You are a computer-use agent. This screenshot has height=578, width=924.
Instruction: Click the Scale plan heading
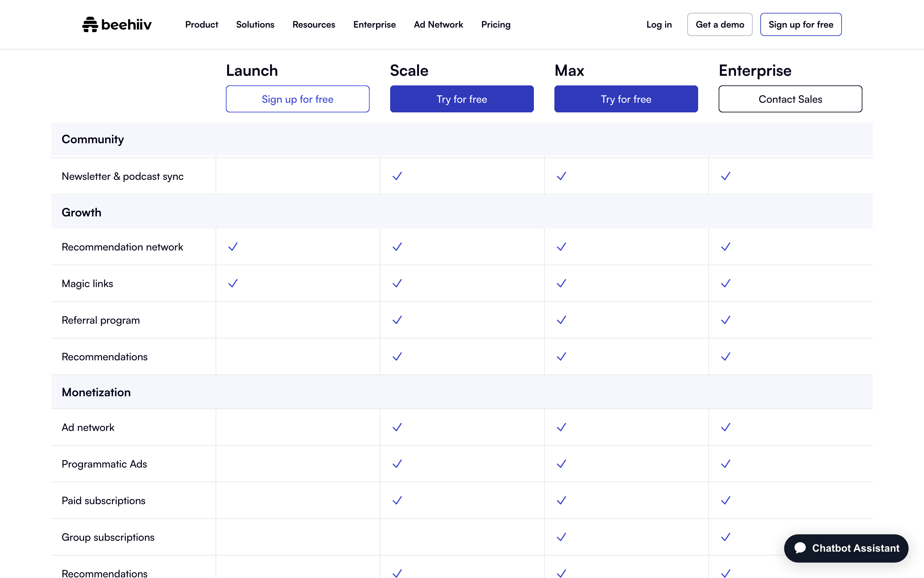409,71
